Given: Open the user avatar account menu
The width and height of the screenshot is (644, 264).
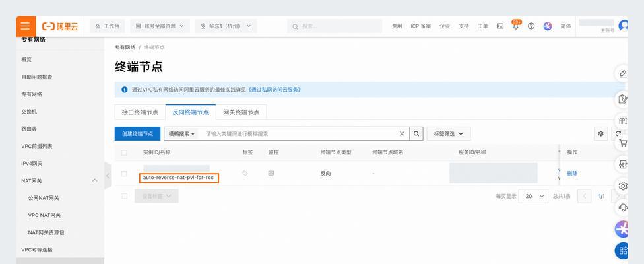Looking at the screenshot, I should (x=624, y=26).
